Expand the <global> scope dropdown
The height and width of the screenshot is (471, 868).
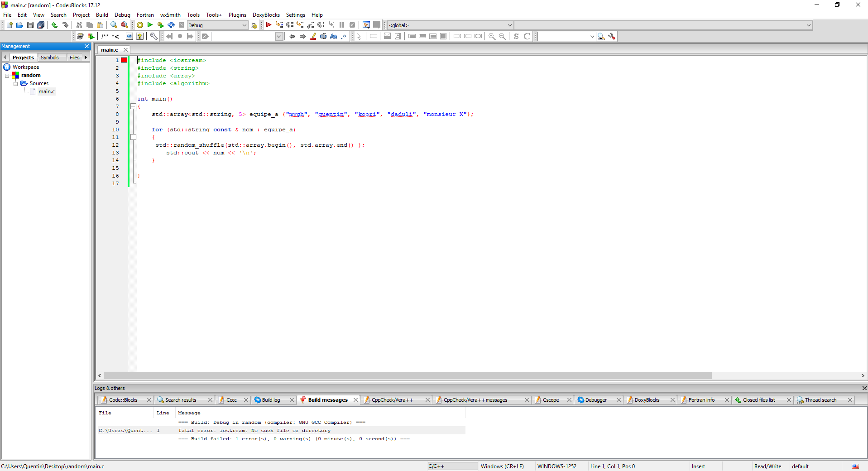coord(509,25)
